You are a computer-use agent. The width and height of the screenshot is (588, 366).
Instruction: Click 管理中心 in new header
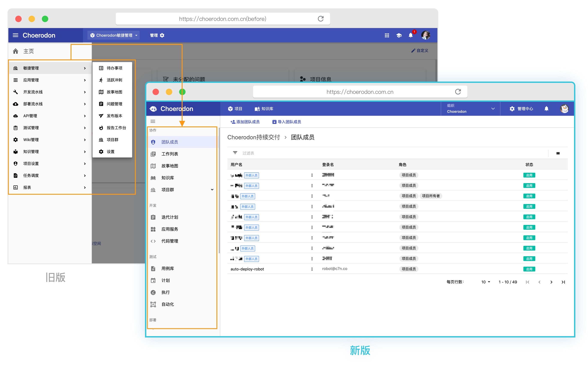click(521, 109)
